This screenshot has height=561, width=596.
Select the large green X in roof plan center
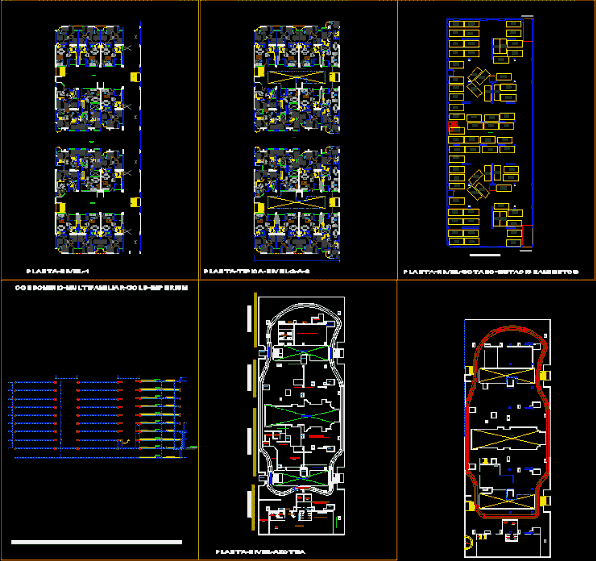tap(302, 415)
